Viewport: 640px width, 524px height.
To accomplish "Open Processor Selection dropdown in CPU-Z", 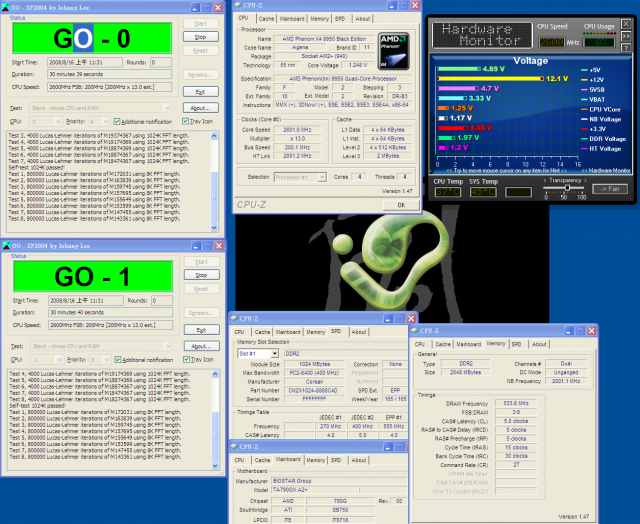I will click(x=322, y=177).
